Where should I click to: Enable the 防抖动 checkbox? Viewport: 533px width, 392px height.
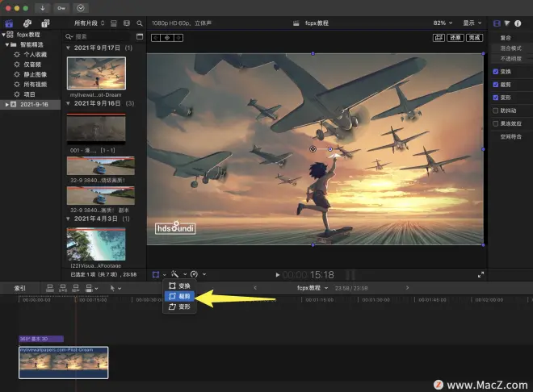pyautogui.click(x=496, y=111)
